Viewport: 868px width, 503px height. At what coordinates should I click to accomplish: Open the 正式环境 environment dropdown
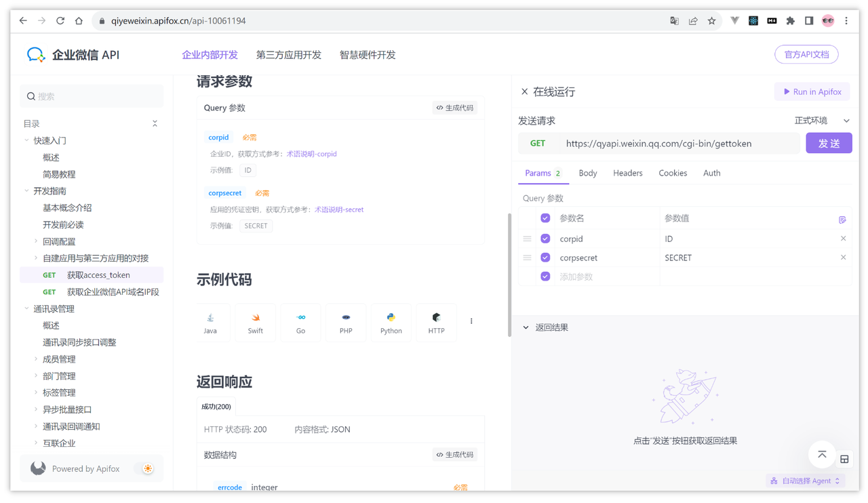tap(822, 121)
